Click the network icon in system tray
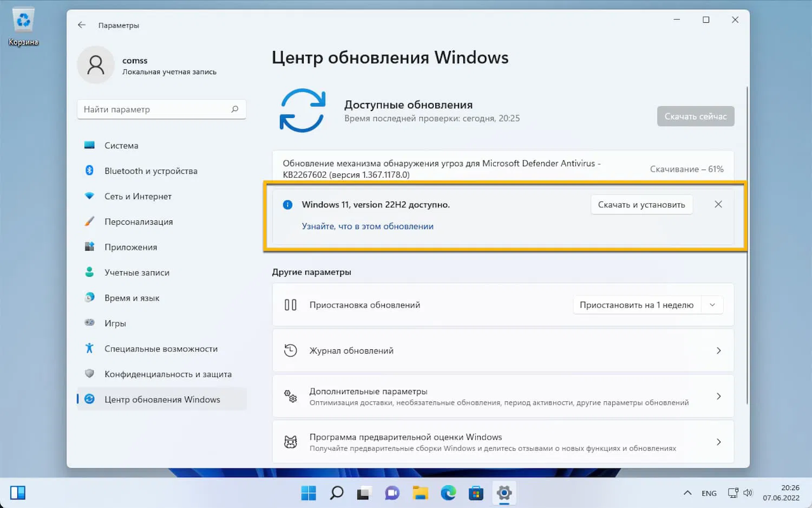This screenshot has height=508, width=812. click(733, 493)
